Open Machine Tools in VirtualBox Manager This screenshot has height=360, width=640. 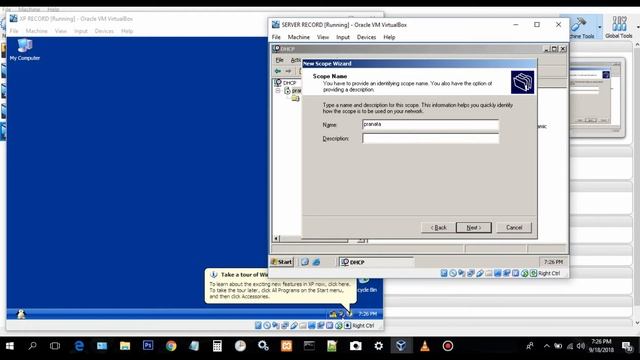point(582,27)
